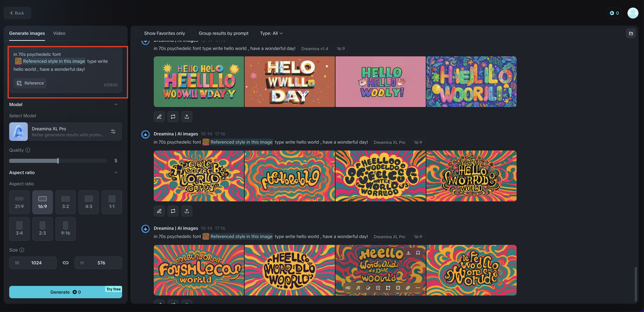The height and width of the screenshot is (312, 644).
Task: Open the brown HELO DAY thumbnail
Action: [290, 81]
